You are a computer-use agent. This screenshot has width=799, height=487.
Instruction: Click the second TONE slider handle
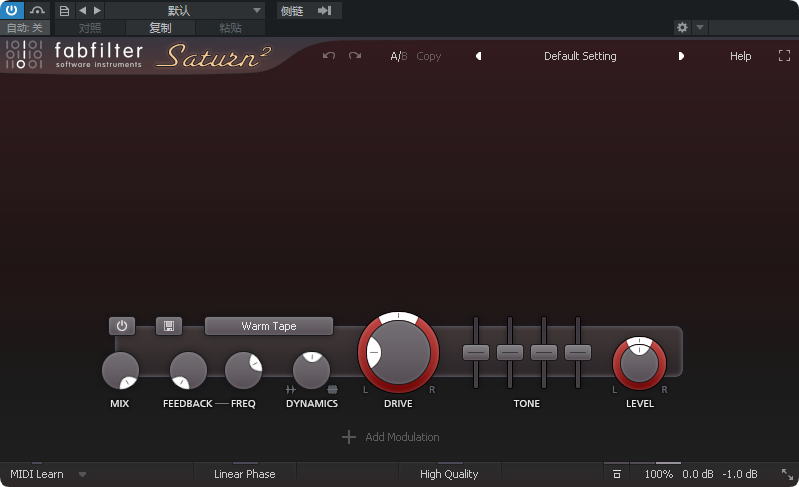tap(510, 353)
